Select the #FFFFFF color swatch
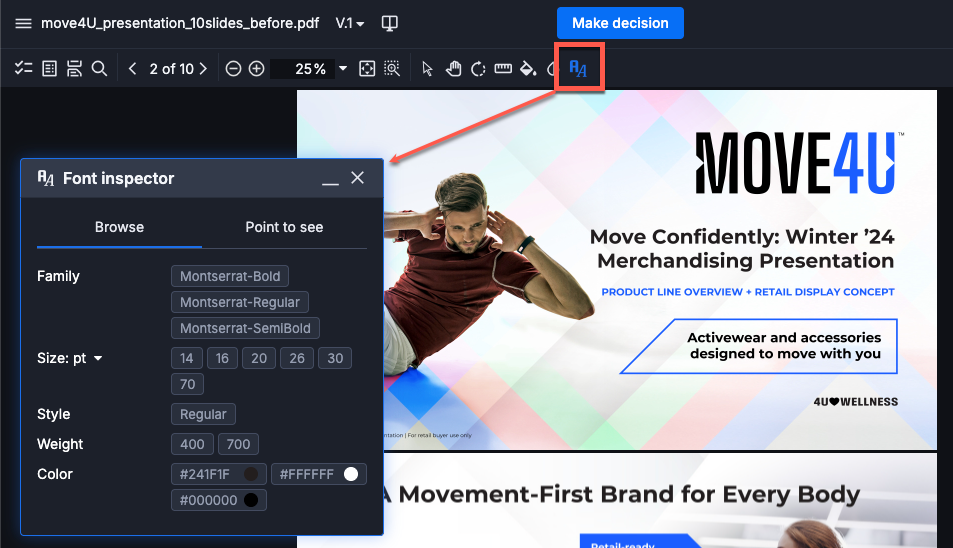 tap(318, 474)
